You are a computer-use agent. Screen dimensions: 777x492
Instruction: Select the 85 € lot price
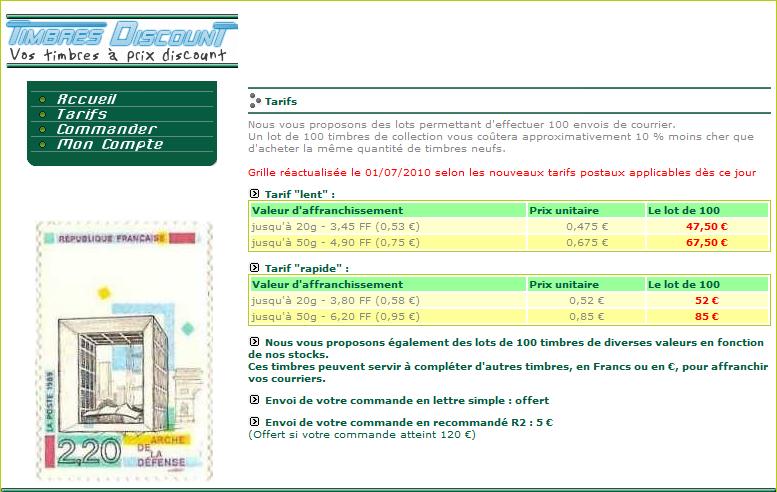click(x=706, y=318)
